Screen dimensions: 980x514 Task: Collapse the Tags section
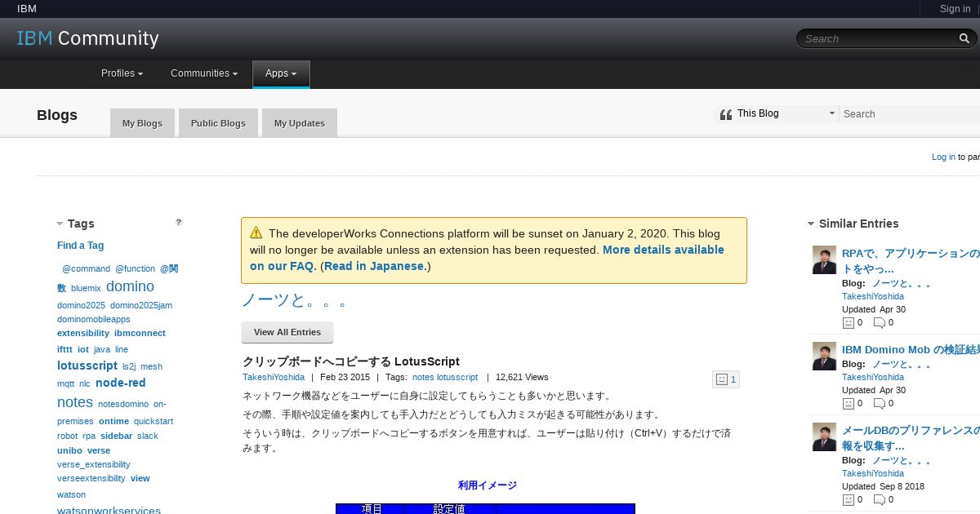click(60, 224)
